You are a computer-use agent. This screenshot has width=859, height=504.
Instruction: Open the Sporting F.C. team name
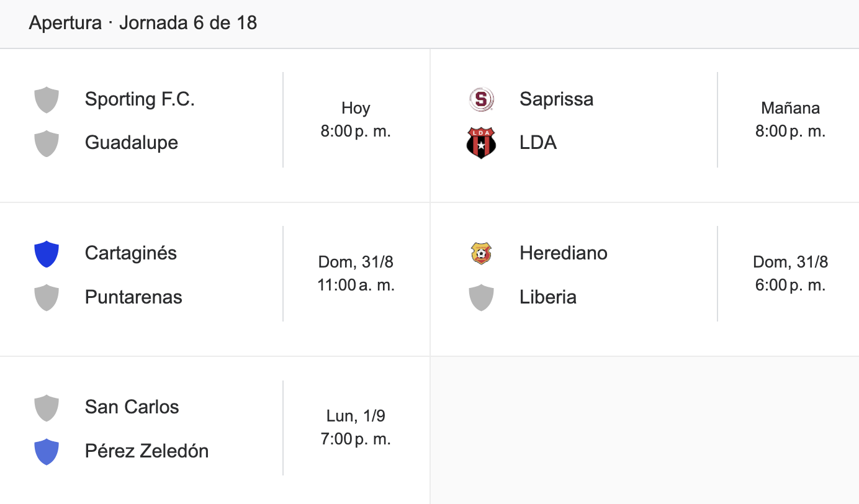pyautogui.click(x=140, y=99)
